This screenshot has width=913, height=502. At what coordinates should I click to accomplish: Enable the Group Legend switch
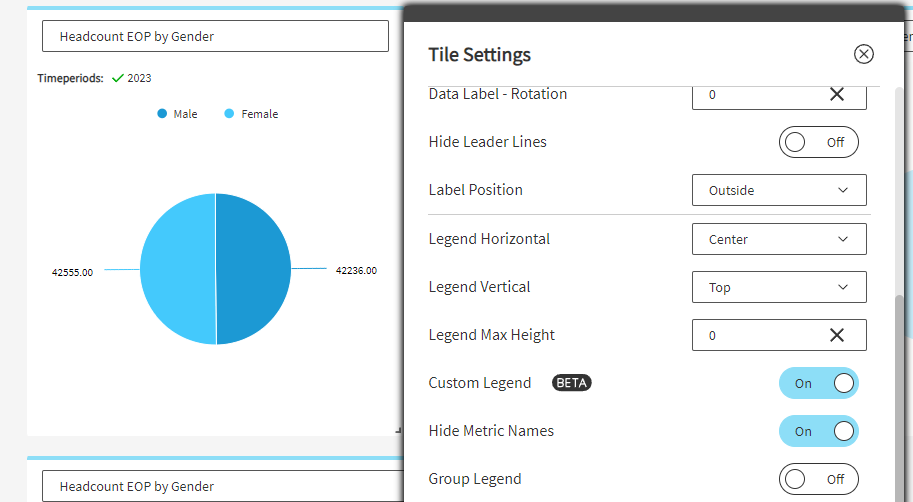(818, 479)
